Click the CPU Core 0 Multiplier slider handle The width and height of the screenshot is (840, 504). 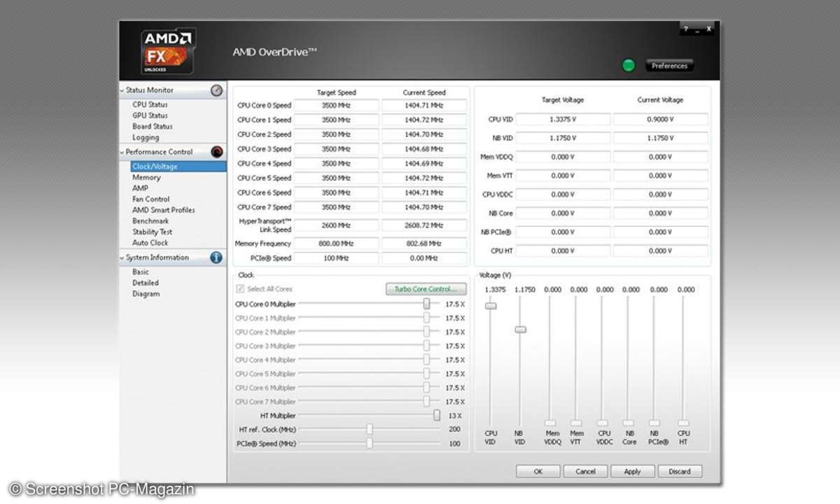pos(426,304)
